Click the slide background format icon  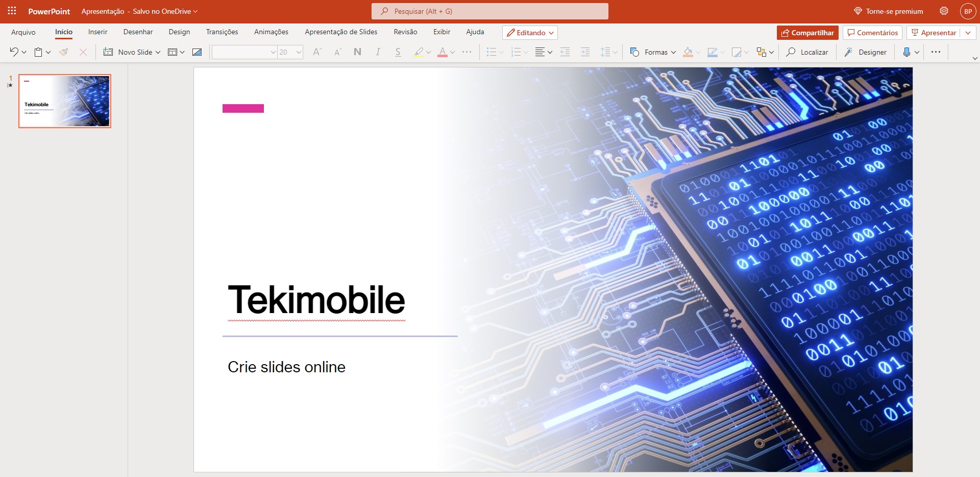(x=197, y=52)
